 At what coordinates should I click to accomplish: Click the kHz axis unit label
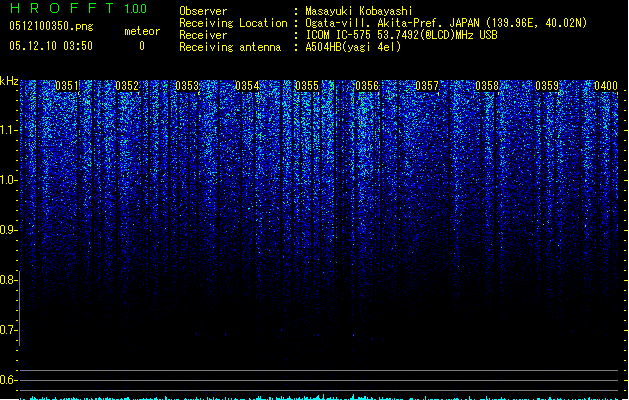point(9,81)
